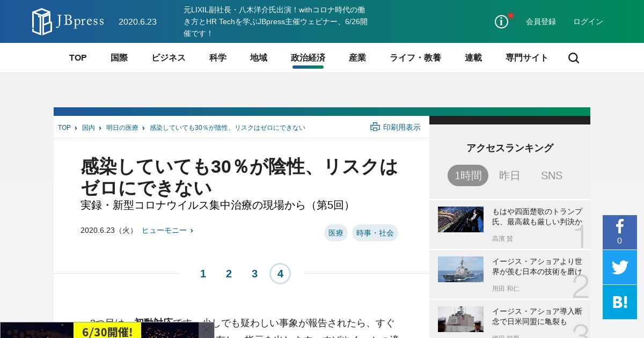Click the printer icon for print view
Screen dimensions: 644x338
pyautogui.click(x=375, y=127)
